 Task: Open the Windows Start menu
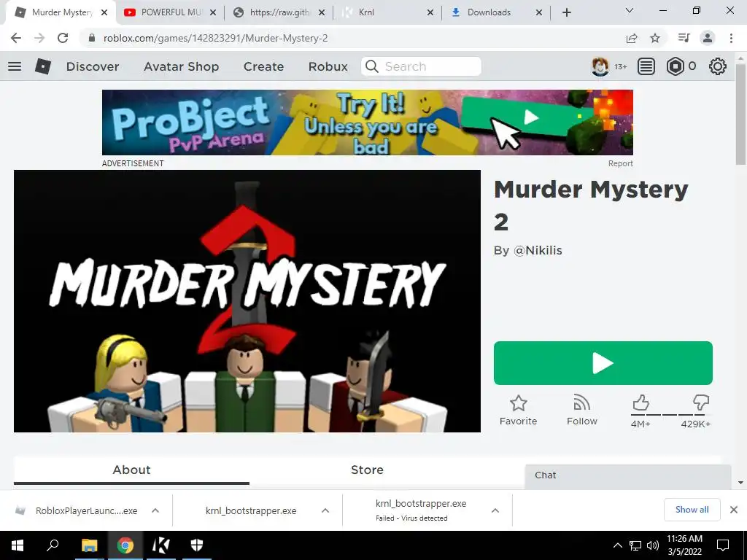pyautogui.click(x=18, y=545)
